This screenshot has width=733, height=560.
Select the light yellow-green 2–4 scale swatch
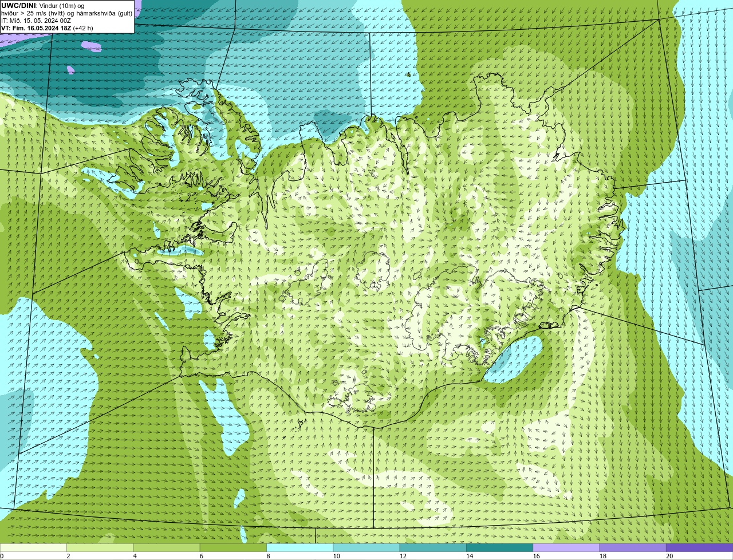coord(100,547)
